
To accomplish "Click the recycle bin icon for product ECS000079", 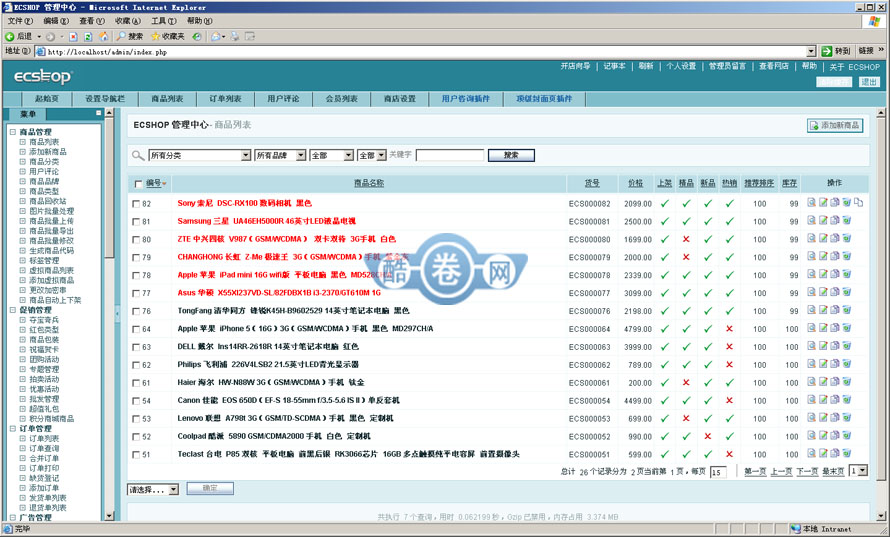I will point(846,257).
